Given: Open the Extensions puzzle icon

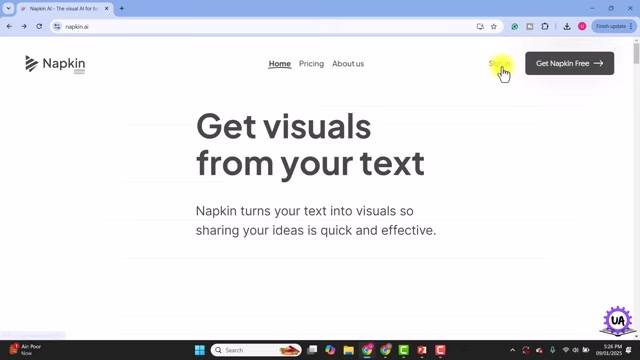Looking at the screenshot, I should tap(545, 27).
